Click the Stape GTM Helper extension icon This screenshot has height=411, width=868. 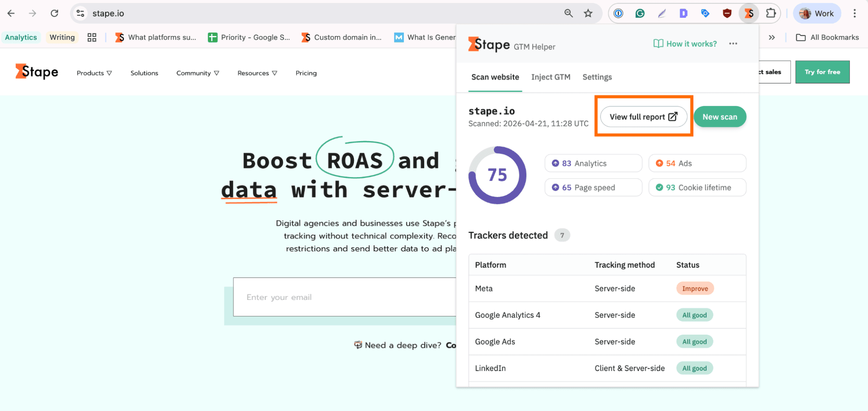point(749,13)
